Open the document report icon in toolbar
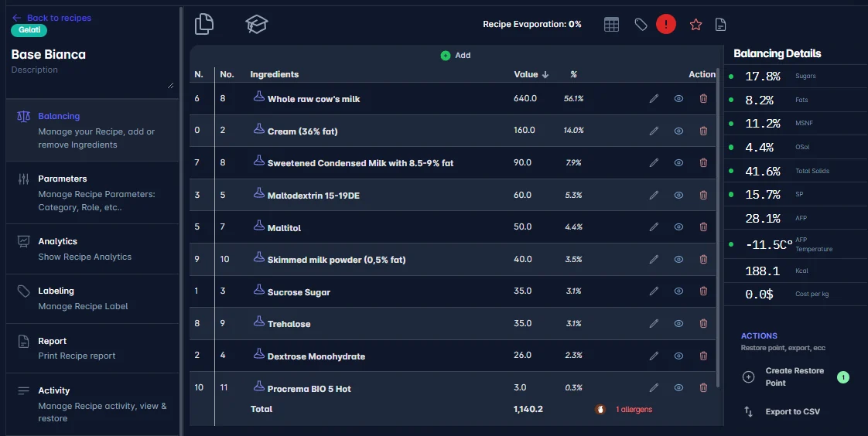Image resolution: width=868 pixels, height=436 pixels. 720,24
